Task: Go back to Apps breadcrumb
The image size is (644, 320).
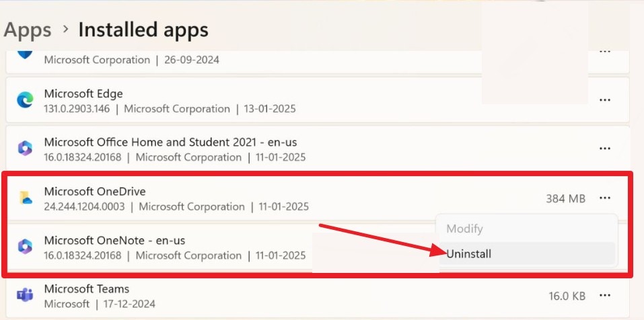Action: [28, 30]
